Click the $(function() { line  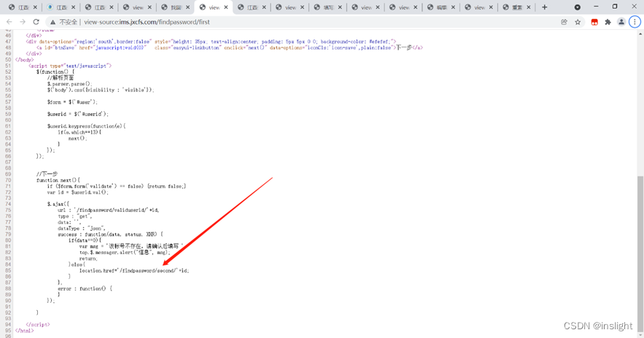(55, 72)
